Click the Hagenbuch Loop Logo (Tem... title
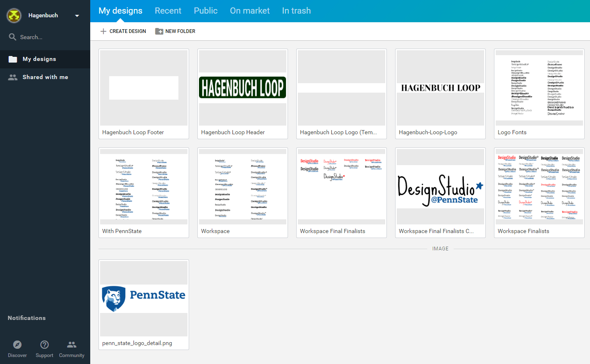 coord(338,133)
